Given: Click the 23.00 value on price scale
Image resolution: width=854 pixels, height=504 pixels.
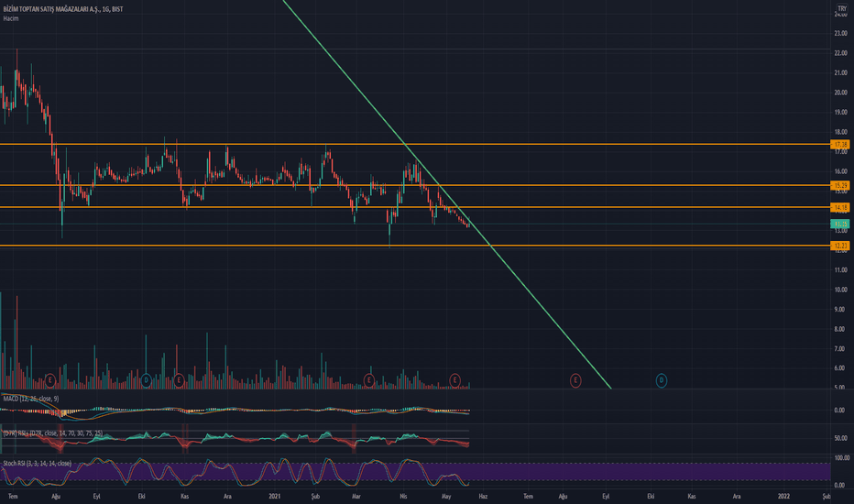Looking at the screenshot, I should [x=840, y=33].
